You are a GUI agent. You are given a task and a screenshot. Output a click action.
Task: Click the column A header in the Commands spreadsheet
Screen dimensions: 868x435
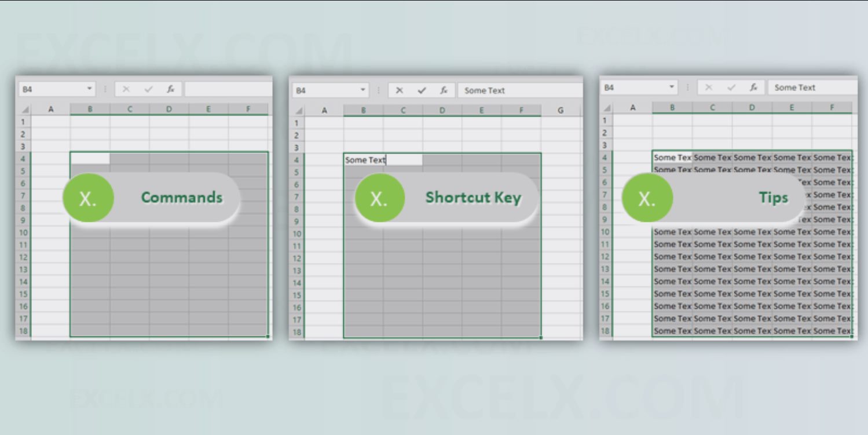pos(51,109)
